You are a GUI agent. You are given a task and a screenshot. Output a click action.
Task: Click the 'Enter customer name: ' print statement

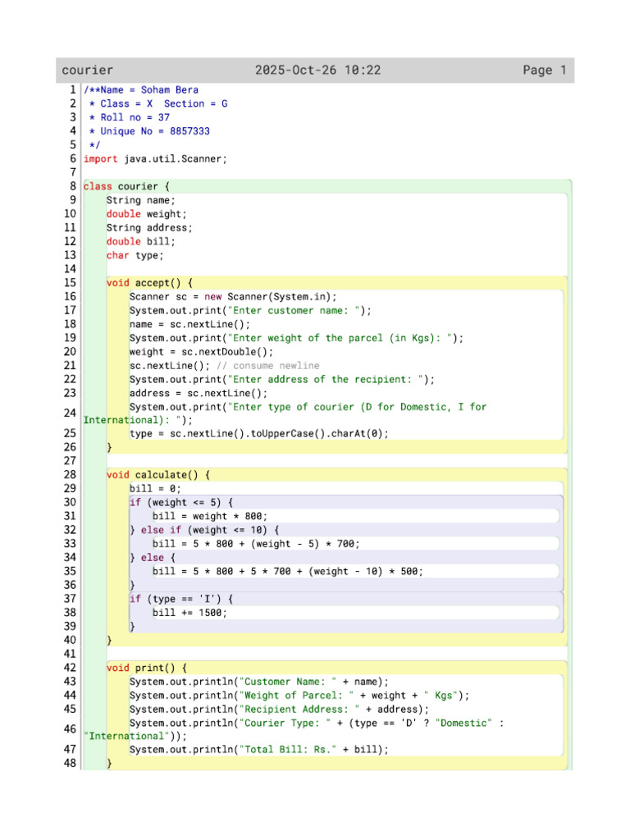coord(250,311)
